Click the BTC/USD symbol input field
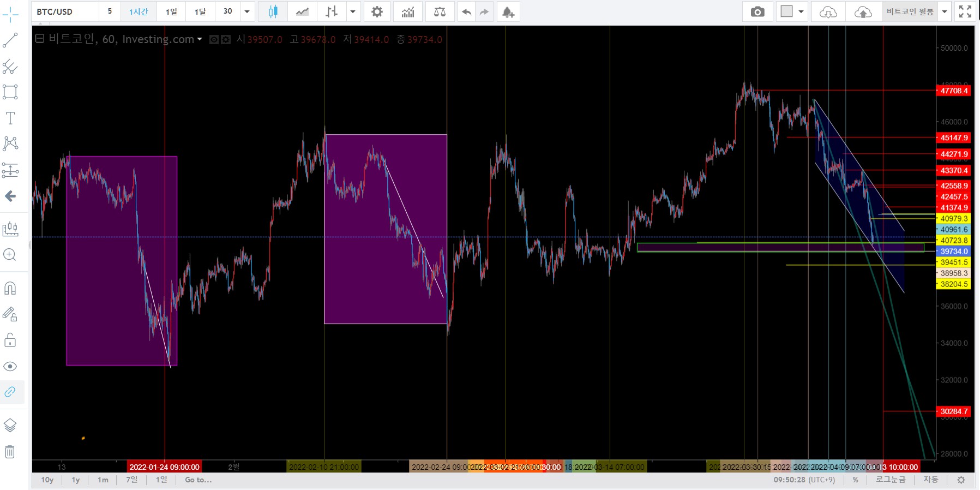This screenshot has width=980, height=490. click(x=65, y=11)
